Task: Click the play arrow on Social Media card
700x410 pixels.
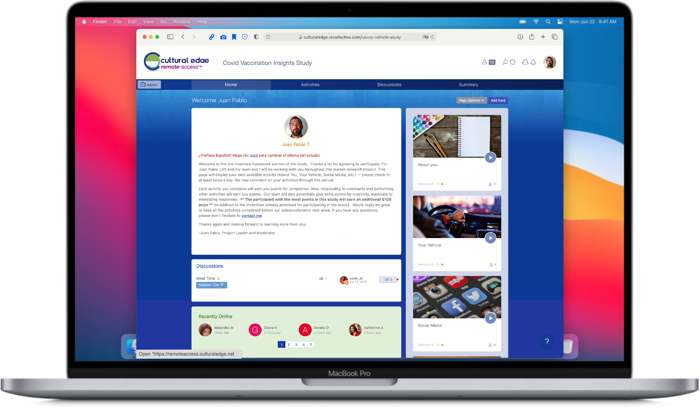Action: tap(490, 318)
